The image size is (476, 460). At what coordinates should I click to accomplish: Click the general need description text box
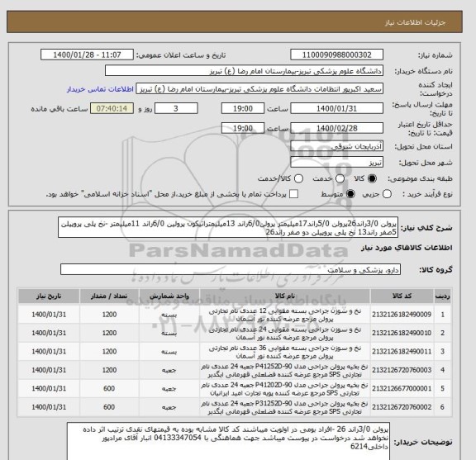click(228, 228)
